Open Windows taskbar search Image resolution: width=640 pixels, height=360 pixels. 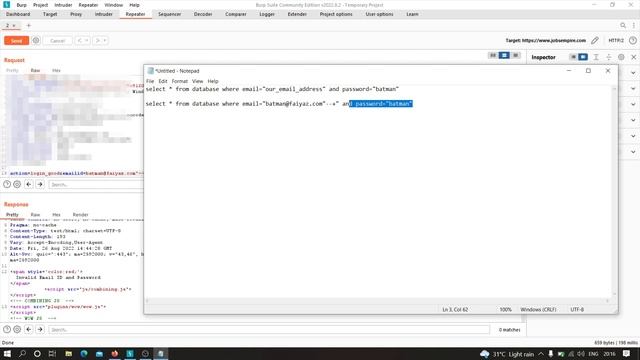point(22,354)
